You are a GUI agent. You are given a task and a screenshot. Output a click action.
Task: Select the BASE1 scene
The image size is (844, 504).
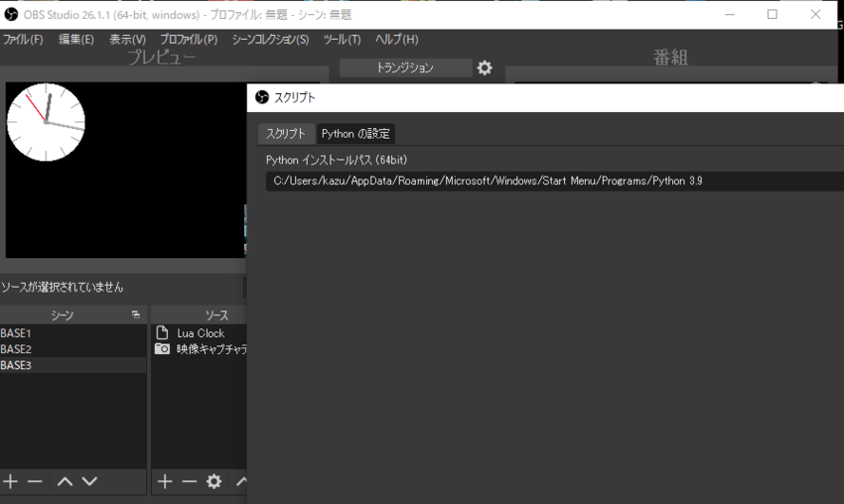click(72, 333)
